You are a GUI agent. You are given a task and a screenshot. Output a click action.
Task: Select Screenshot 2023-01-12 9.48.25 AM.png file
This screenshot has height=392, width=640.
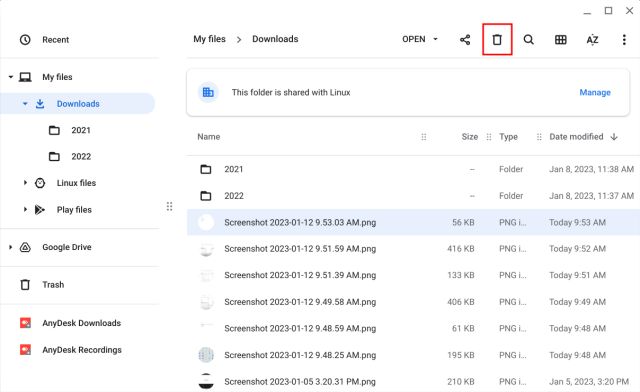point(413,355)
